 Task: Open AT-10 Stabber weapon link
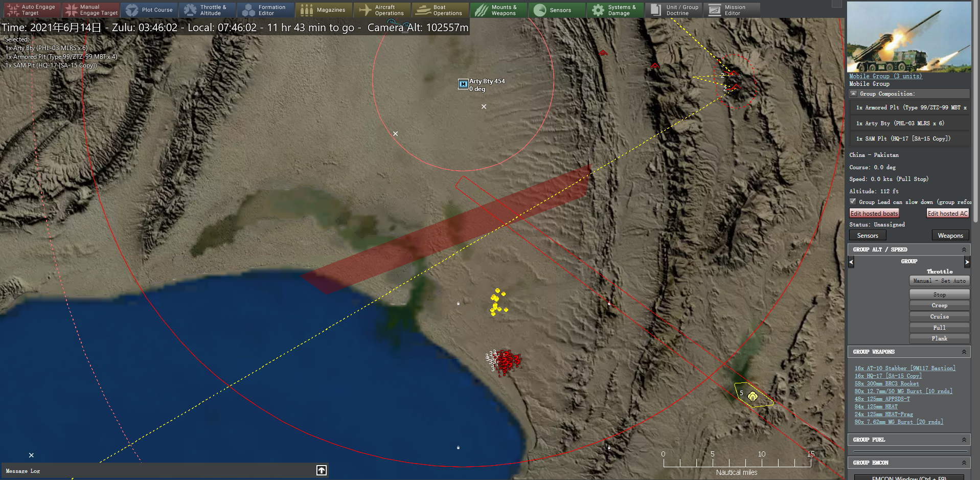coord(905,368)
